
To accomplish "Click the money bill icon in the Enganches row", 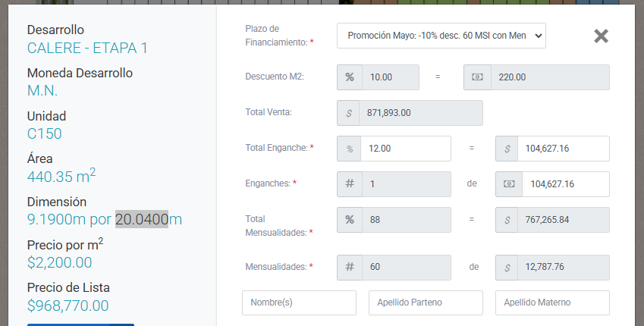I will (509, 184).
